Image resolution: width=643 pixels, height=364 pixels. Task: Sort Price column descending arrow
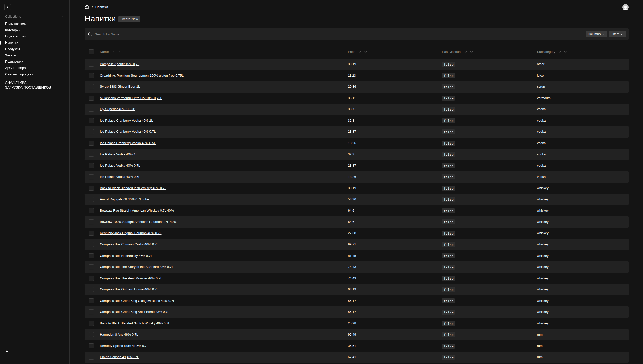(x=366, y=52)
